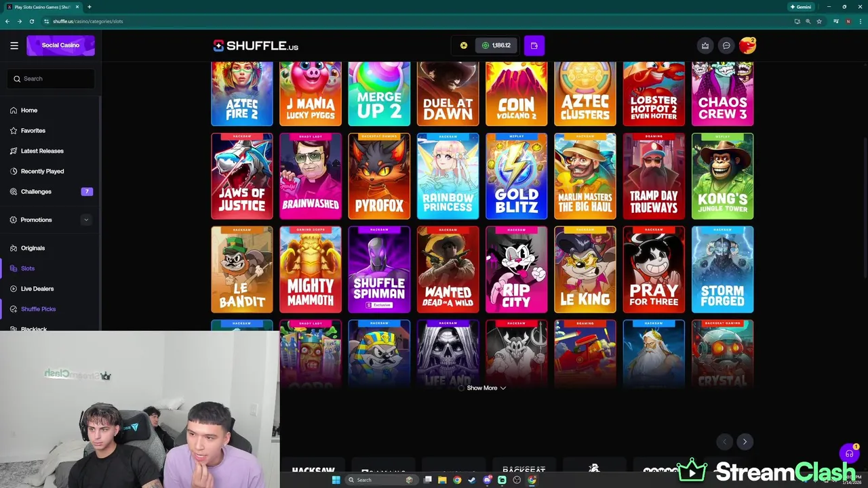Open Merge Up 2 slot

click(379, 94)
